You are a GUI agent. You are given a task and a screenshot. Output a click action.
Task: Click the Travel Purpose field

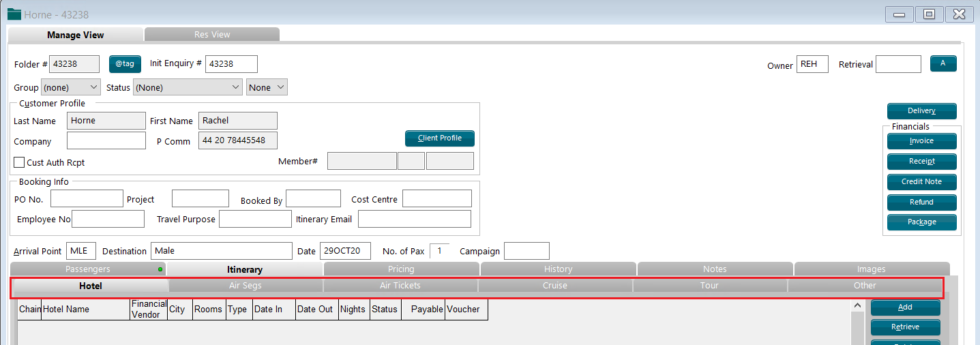[255, 219]
